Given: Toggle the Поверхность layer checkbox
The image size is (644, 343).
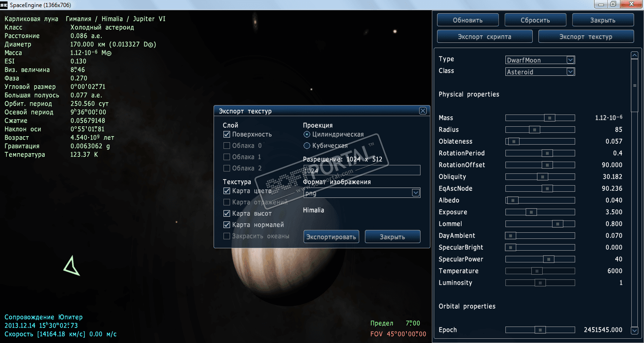Looking at the screenshot, I should 227,134.
